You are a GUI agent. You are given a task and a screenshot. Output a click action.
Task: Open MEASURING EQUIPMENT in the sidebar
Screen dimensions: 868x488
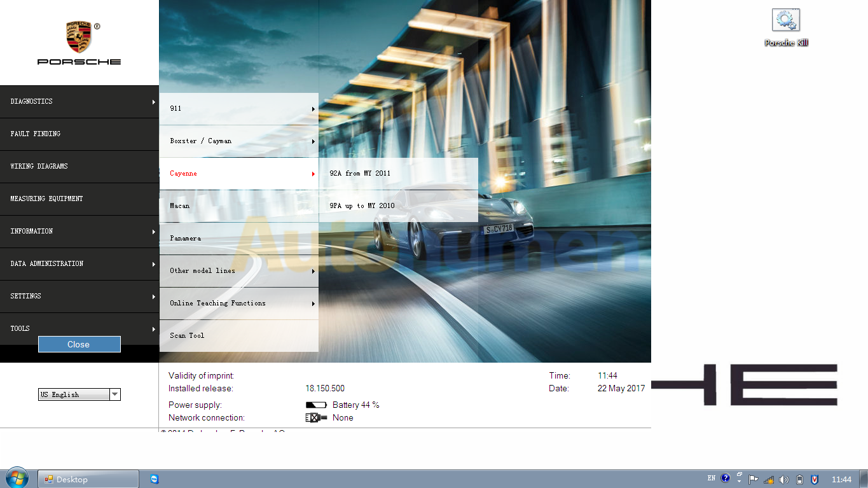pos(79,199)
